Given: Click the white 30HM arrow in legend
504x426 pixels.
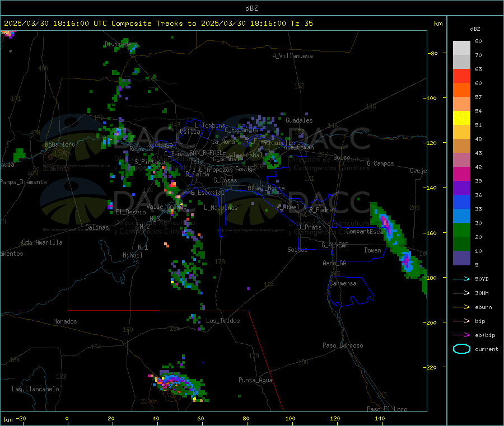Looking at the screenshot, I should pos(461,293).
